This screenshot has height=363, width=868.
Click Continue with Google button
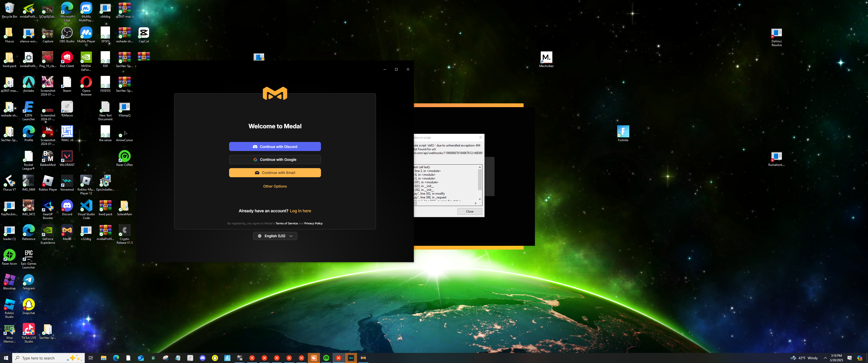point(275,160)
